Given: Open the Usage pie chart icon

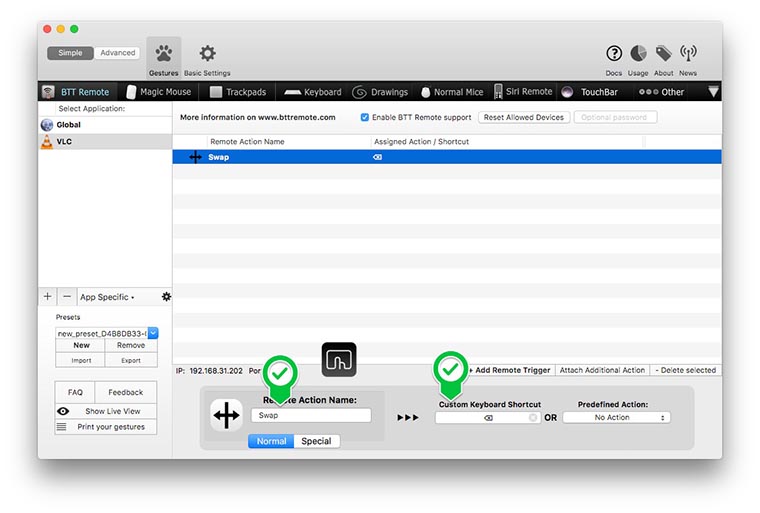Looking at the screenshot, I should coord(638,53).
